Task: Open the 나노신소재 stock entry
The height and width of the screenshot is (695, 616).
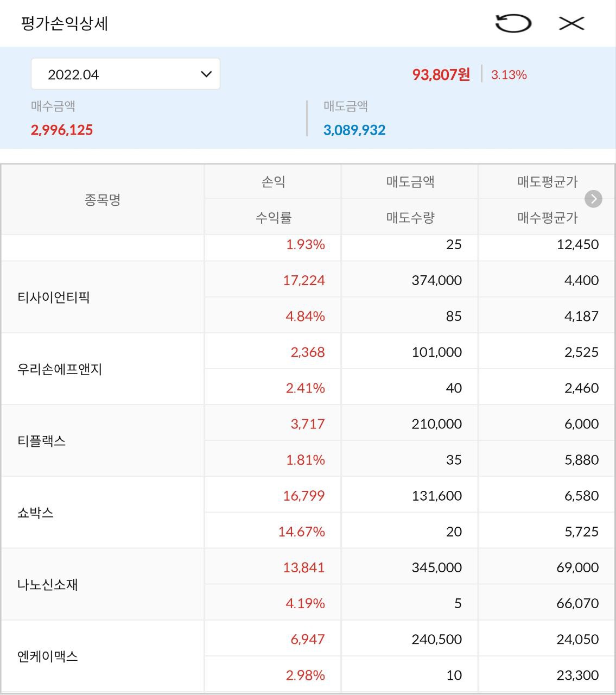Action: coord(48,584)
